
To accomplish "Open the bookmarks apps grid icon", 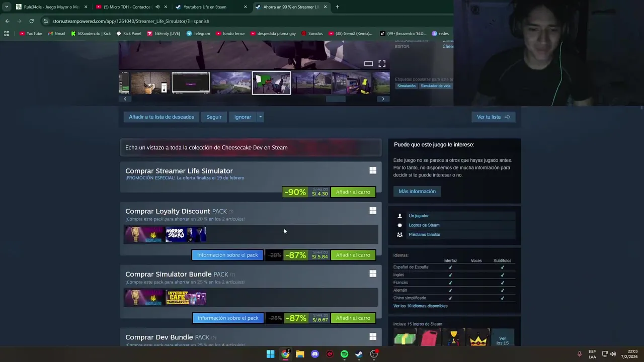I will 7,34.
